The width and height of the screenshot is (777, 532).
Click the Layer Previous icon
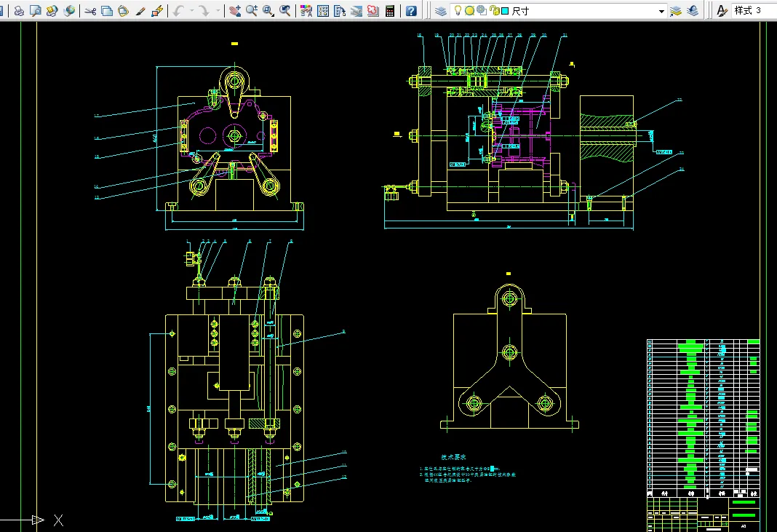click(693, 10)
